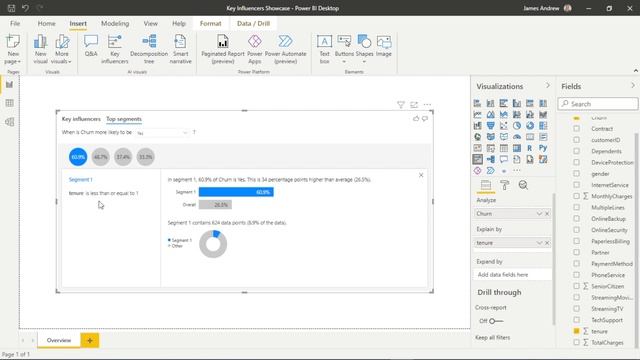Collapse the Fields pane
The height and width of the screenshot is (360, 640).
[x=633, y=86]
